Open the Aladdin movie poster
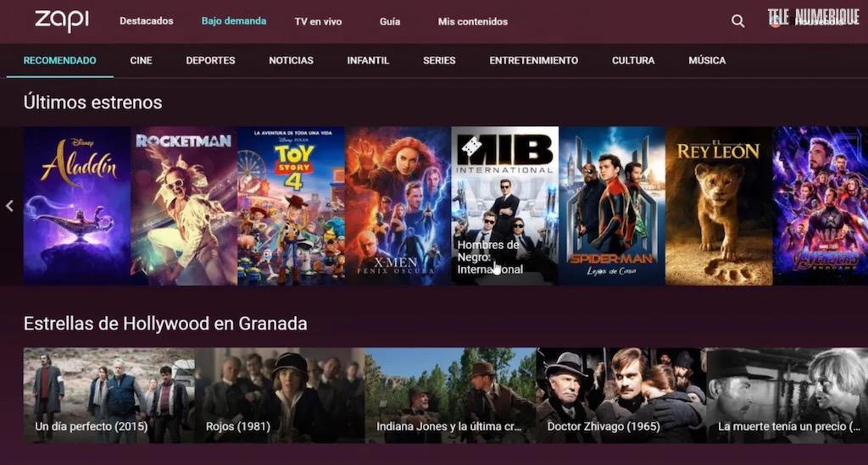This screenshot has height=465, width=868. (77, 206)
